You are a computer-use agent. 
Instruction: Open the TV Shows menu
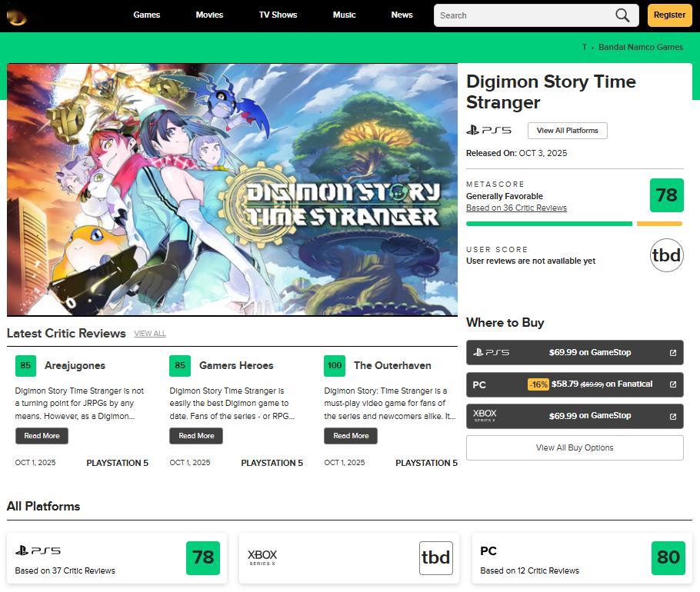click(x=278, y=15)
